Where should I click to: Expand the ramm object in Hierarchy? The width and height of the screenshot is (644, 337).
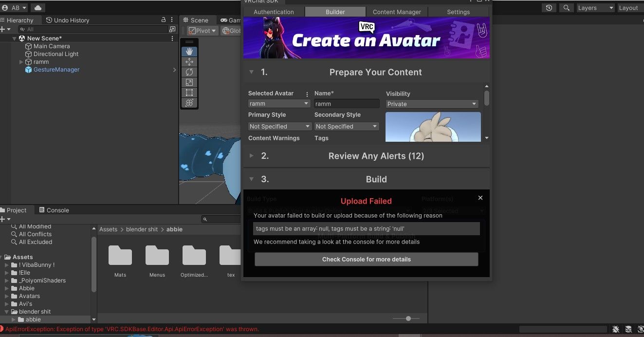(21, 62)
